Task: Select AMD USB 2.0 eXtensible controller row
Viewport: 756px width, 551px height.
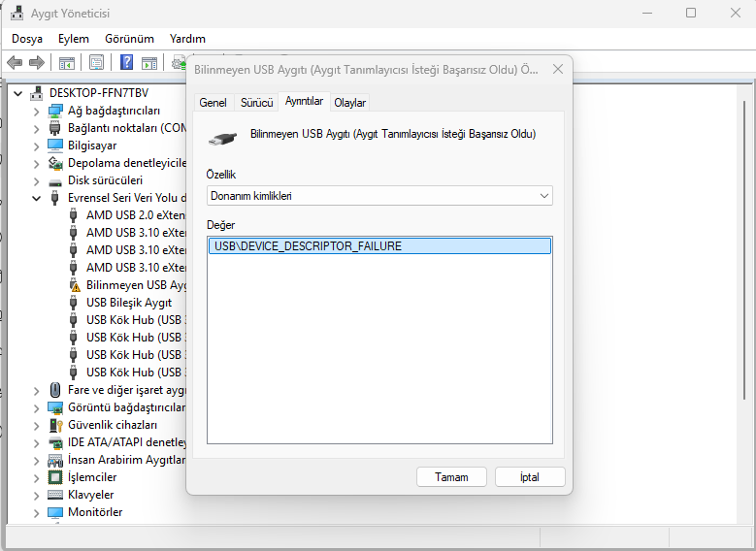Action: coord(127,215)
